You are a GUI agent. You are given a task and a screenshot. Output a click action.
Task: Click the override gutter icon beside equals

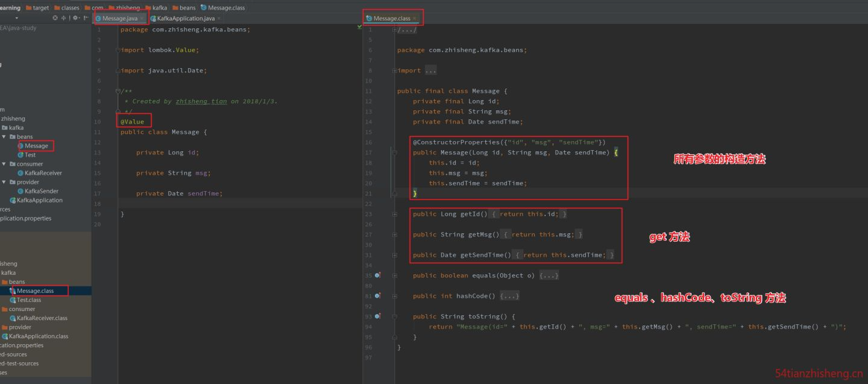coord(377,275)
